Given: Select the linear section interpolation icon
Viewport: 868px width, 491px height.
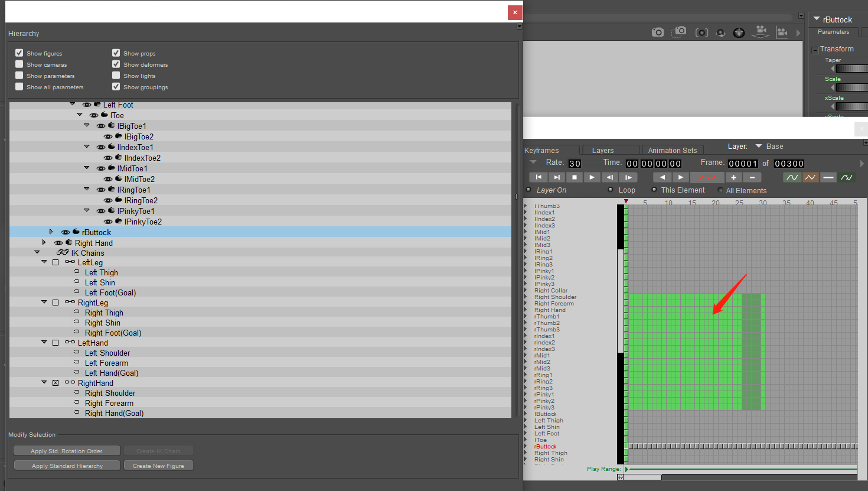Looking at the screenshot, I should pos(810,177).
